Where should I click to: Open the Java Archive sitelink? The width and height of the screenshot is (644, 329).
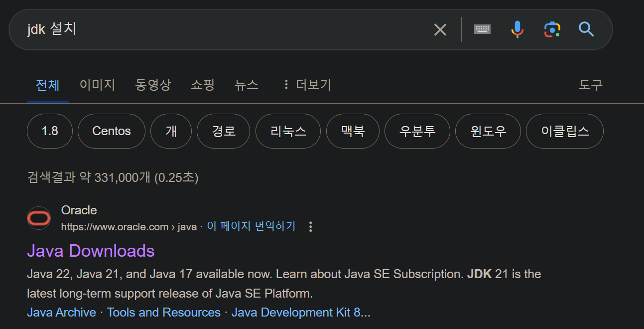(x=61, y=313)
